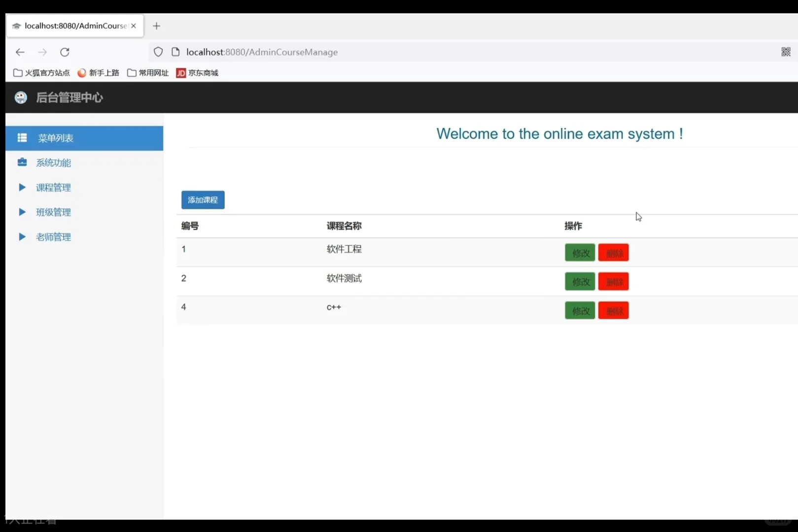This screenshot has width=798, height=532.
Task: Delete the 软件测试 course
Action: point(614,282)
